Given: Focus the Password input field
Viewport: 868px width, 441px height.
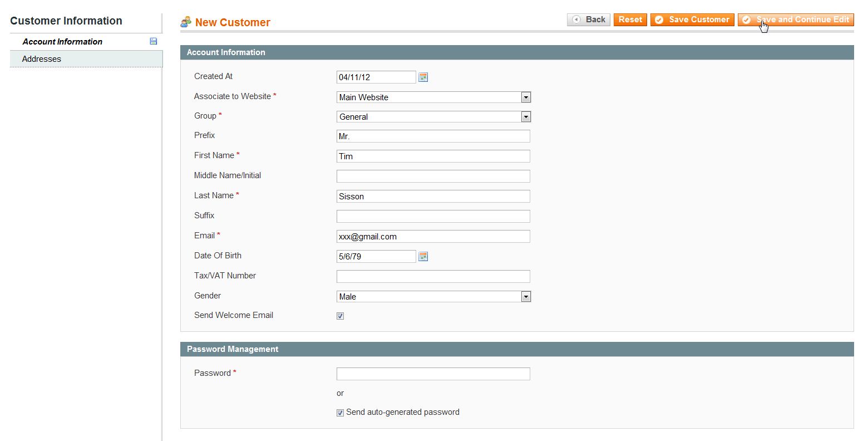Looking at the screenshot, I should [x=433, y=374].
